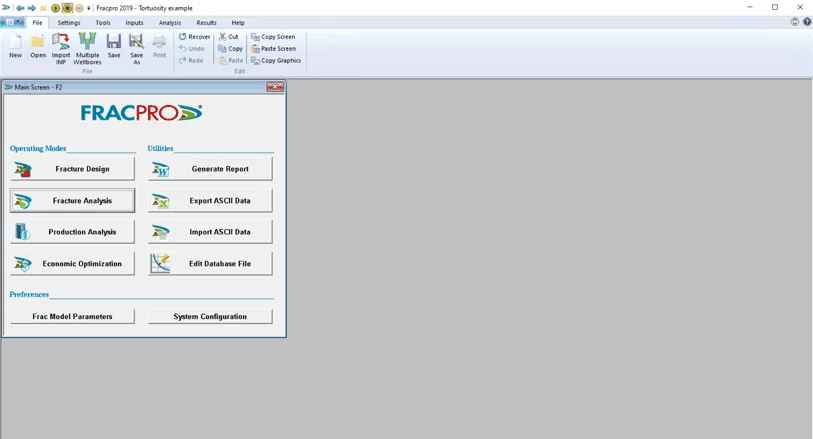This screenshot has height=439, width=813.
Task: Choose Save As in ribbon
Action: 136,48
